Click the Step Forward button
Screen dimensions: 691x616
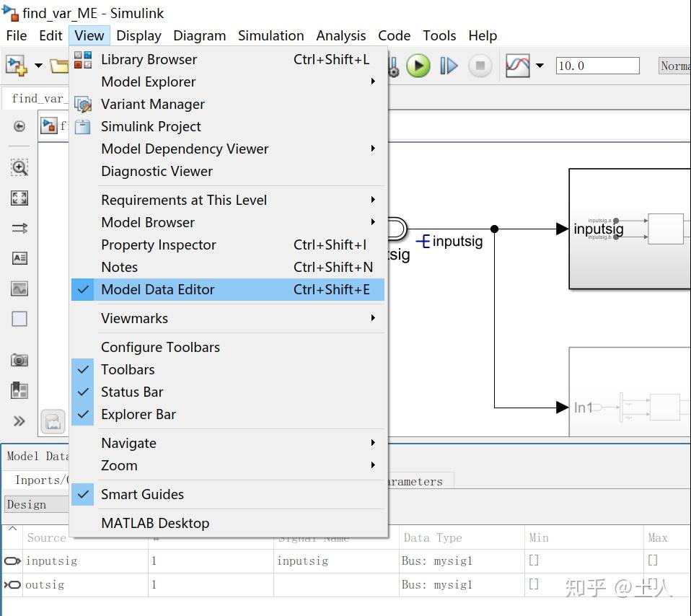(449, 66)
